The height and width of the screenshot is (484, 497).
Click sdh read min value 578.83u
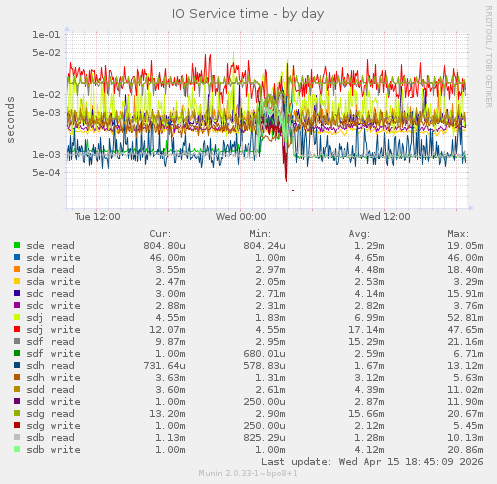point(264,366)
